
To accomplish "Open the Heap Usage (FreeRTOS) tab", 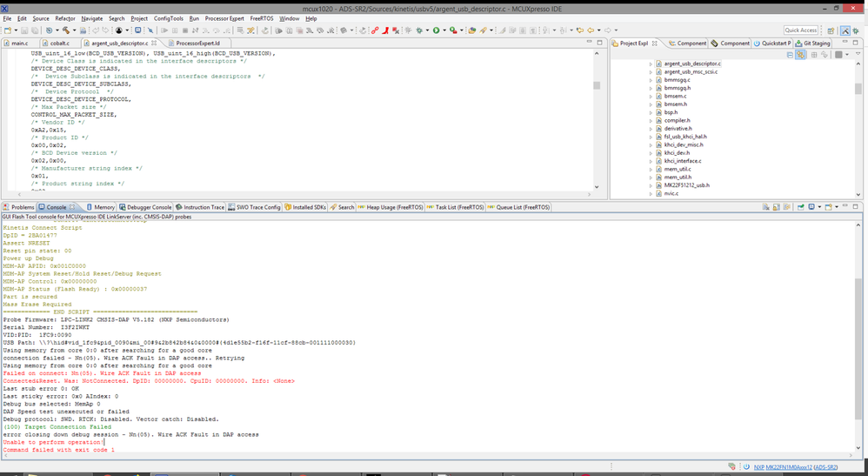I will [391, 207].
